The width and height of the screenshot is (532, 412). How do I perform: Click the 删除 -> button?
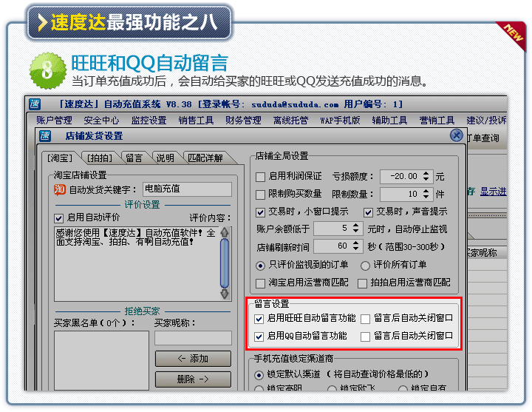(193, 379)
